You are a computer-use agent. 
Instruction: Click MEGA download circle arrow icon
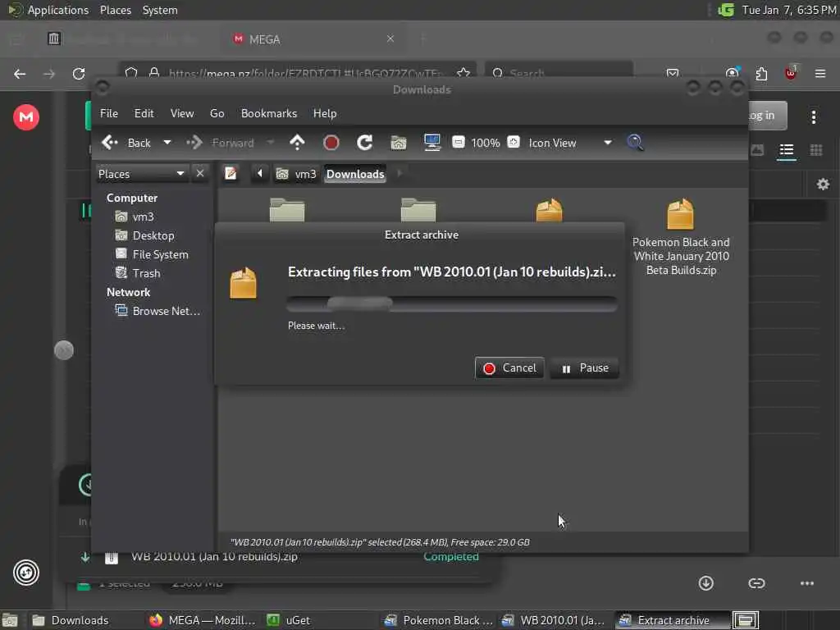706,583
